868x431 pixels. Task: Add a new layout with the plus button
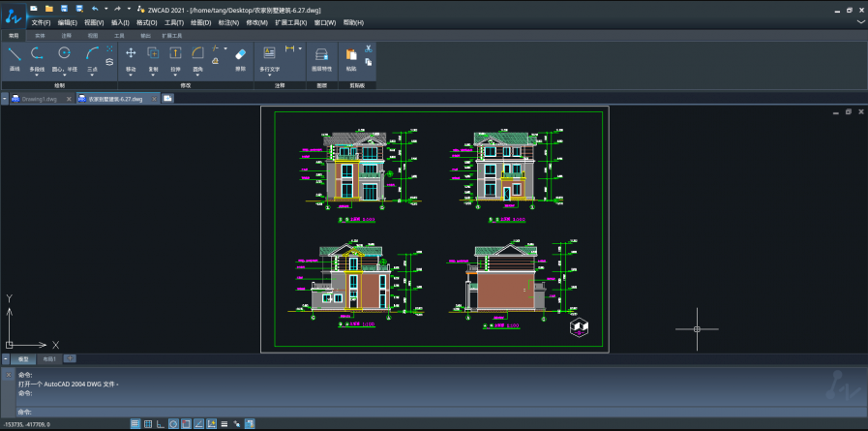[x=70, y=358]
